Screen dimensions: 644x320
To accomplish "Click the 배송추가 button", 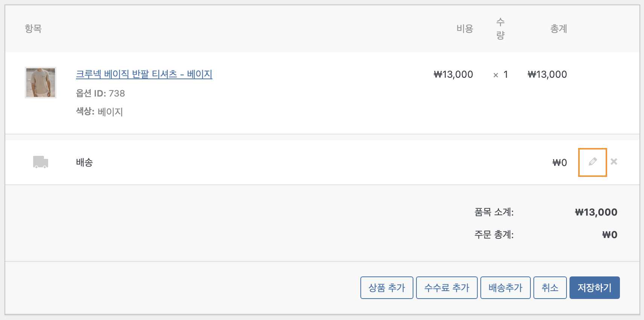I will point(506,288).
